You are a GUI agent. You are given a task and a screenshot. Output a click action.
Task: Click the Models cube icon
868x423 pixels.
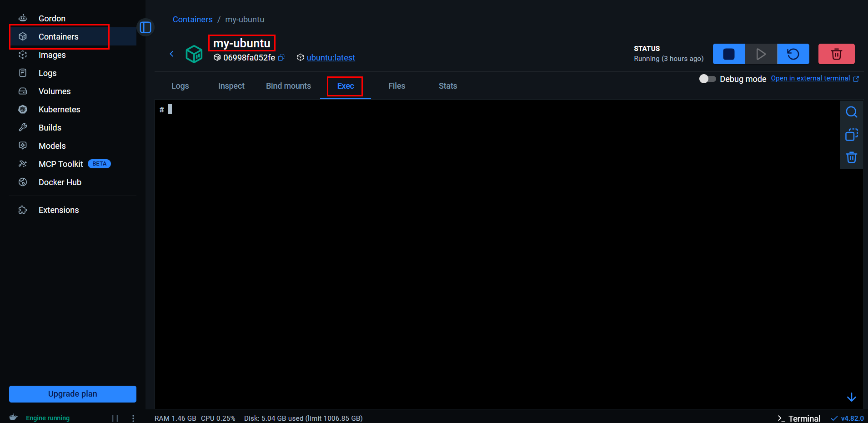coord(23,146)
